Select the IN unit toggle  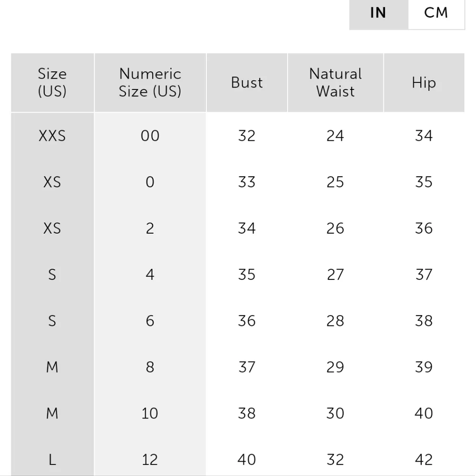378,13
